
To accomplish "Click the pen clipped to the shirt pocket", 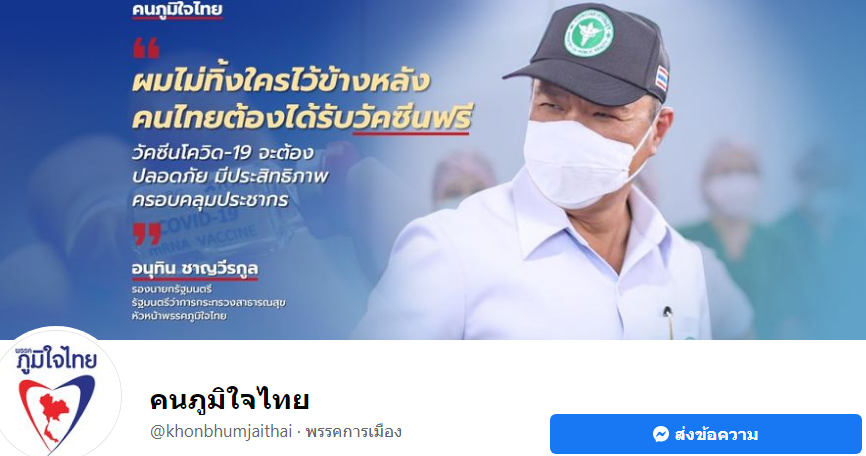I will pyautogui.click(x=669, y=323).
